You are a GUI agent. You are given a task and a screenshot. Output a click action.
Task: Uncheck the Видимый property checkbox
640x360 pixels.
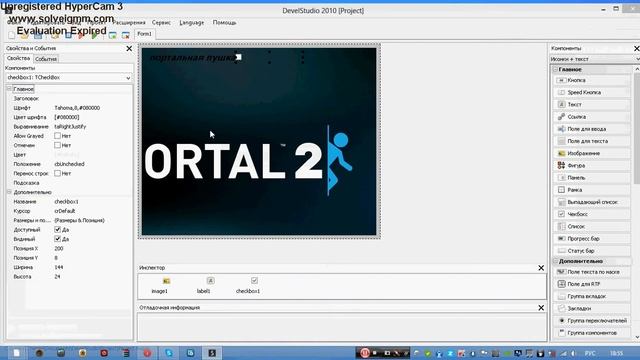pyautogui.click(x=58, y=239)
